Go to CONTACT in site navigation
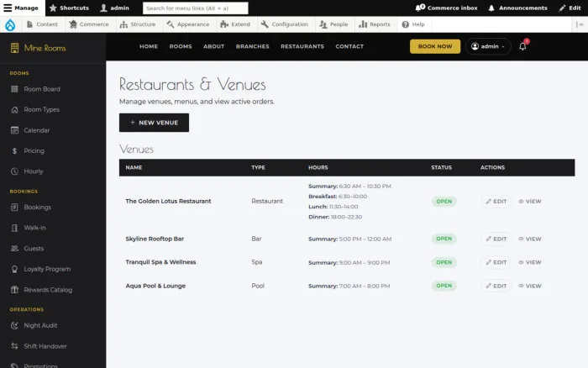 [349, 46]
